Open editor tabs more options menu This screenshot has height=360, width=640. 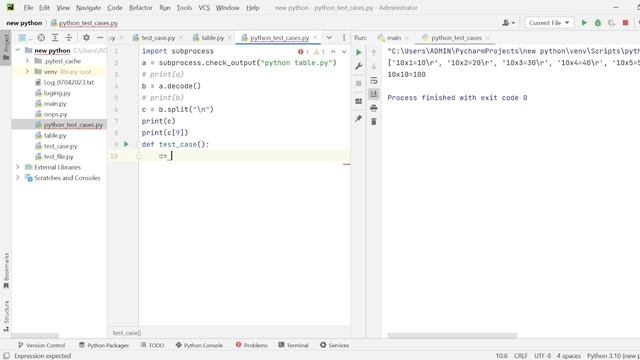(x=344, y=38)
